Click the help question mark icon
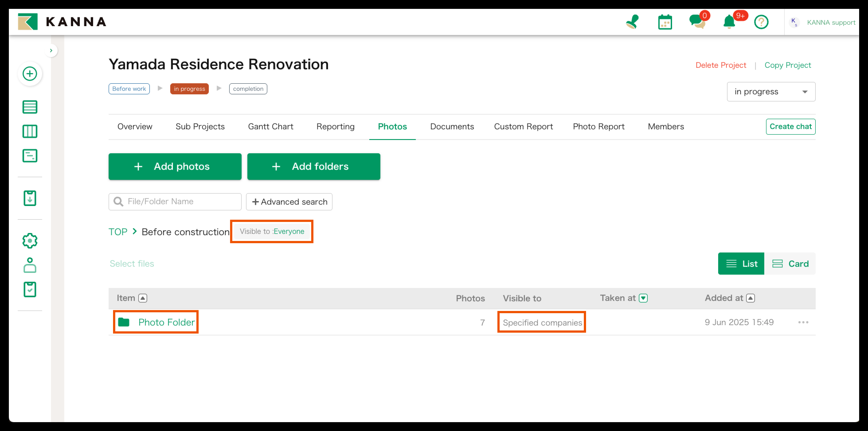Viewport: 868px width, 431px height. [761, 22]
